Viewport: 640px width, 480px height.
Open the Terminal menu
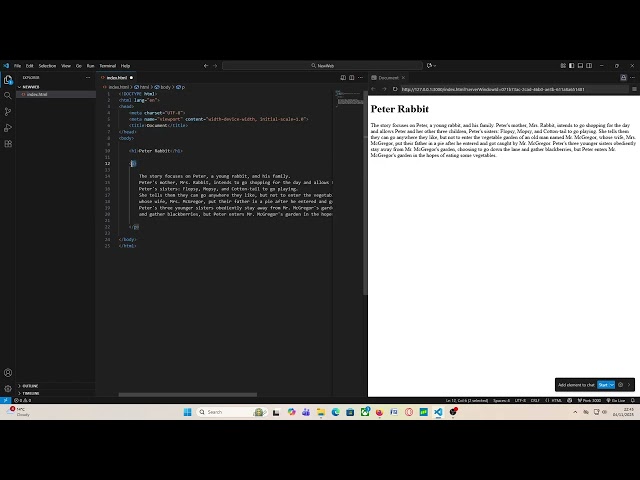[x=108, y=66]
